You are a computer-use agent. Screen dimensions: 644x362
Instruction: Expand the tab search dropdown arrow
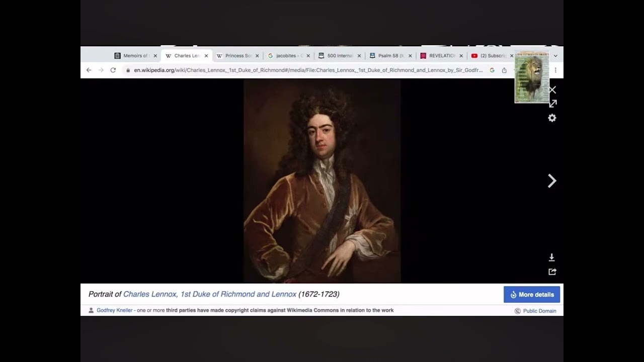[555, 56]
